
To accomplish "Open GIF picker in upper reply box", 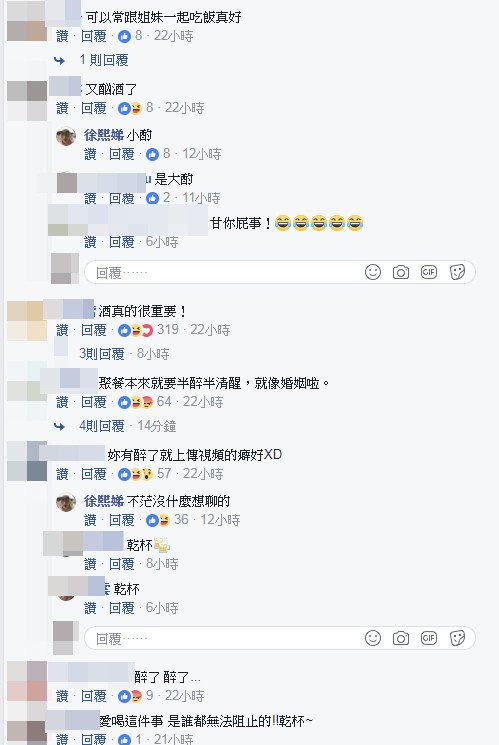I will point(429,272).
